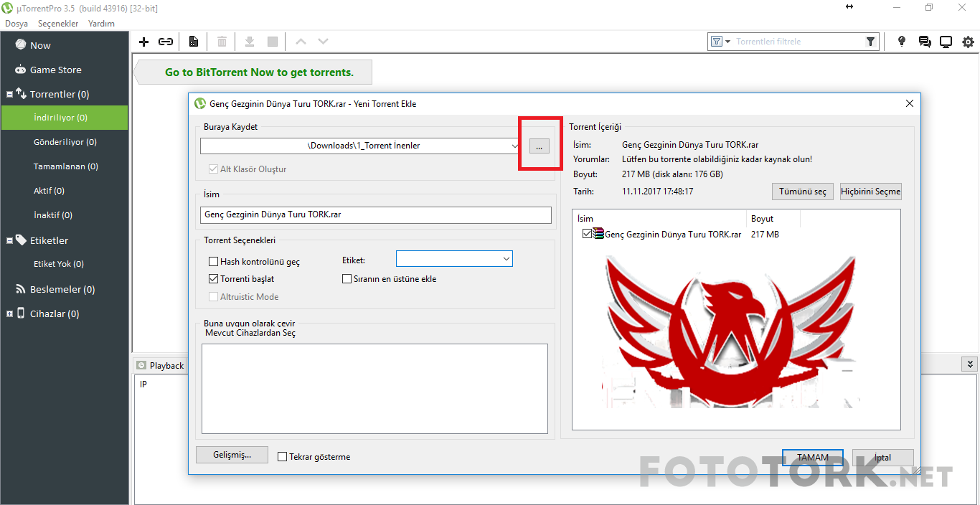Click the RAR file icon in list
980x505 pixels.
pyautogui.click(x=598, y=234)
